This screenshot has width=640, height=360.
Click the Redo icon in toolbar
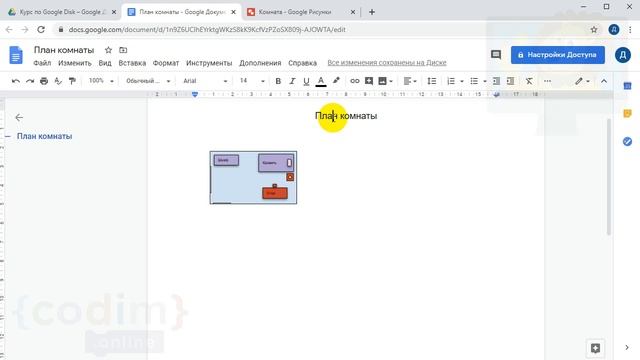30,81
